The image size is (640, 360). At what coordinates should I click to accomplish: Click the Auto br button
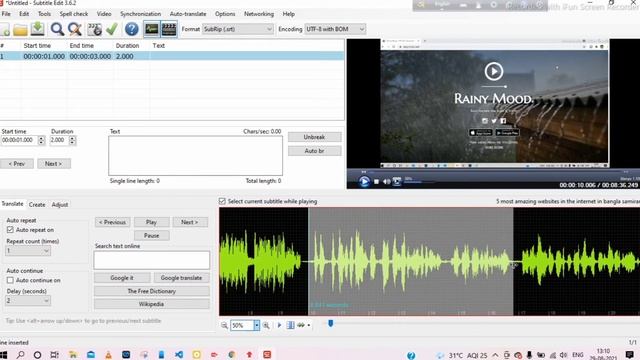click(315, 151)
